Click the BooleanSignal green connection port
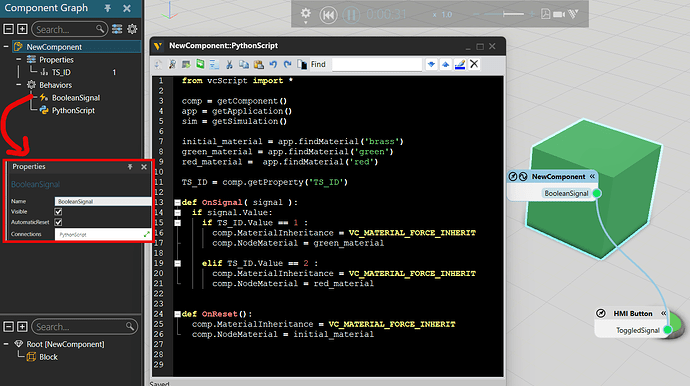 click(597, 193)
